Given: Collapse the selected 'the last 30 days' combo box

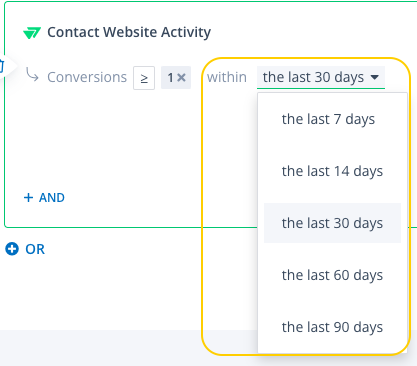Looking at the screenshot, I should (x=321, y=78).
